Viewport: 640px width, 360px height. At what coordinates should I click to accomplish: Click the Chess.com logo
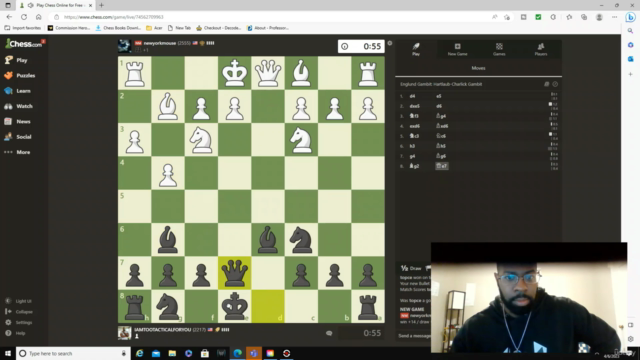[24, 43]
